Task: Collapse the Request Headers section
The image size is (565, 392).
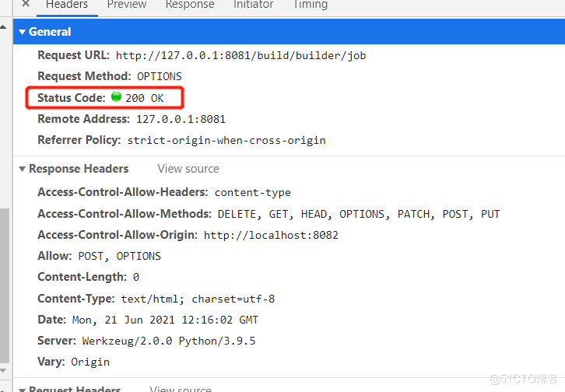Action: click(22, 390)
